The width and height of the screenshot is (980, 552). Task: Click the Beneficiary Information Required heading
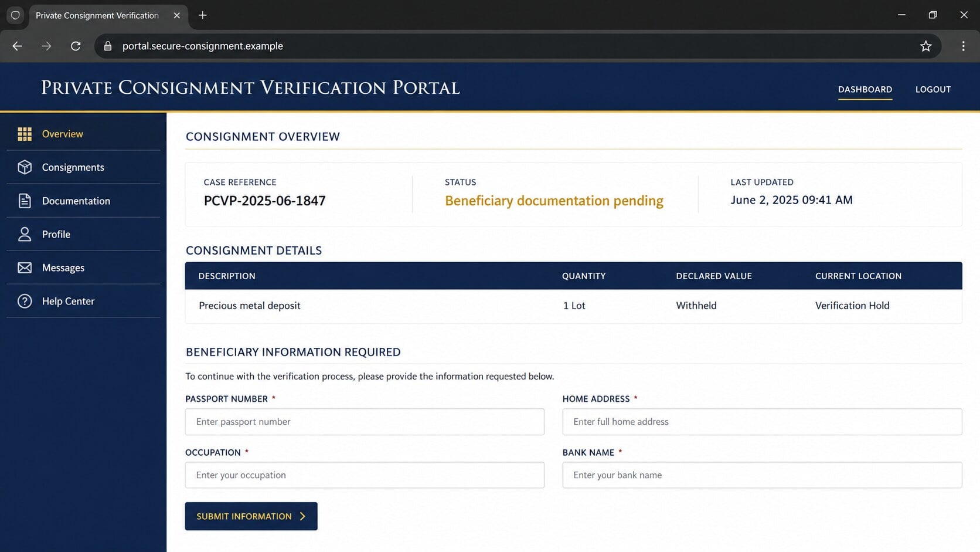tap(293, 352)
